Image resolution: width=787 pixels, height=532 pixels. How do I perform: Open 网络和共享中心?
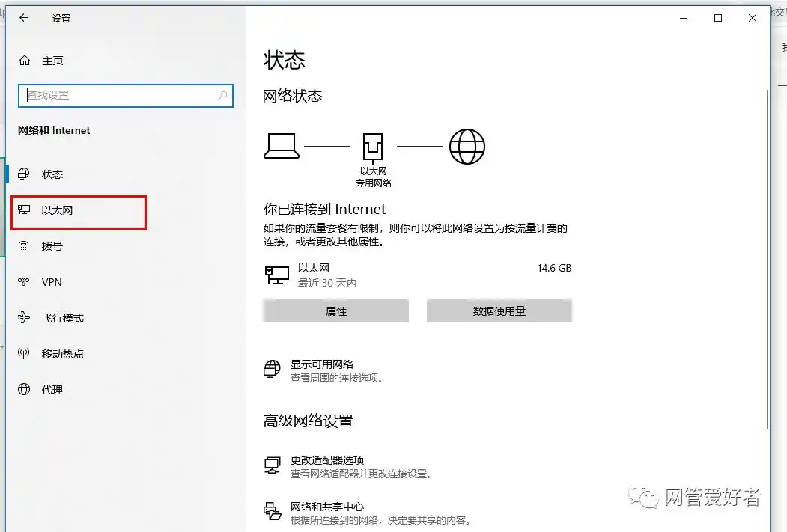tap(329, 507)
